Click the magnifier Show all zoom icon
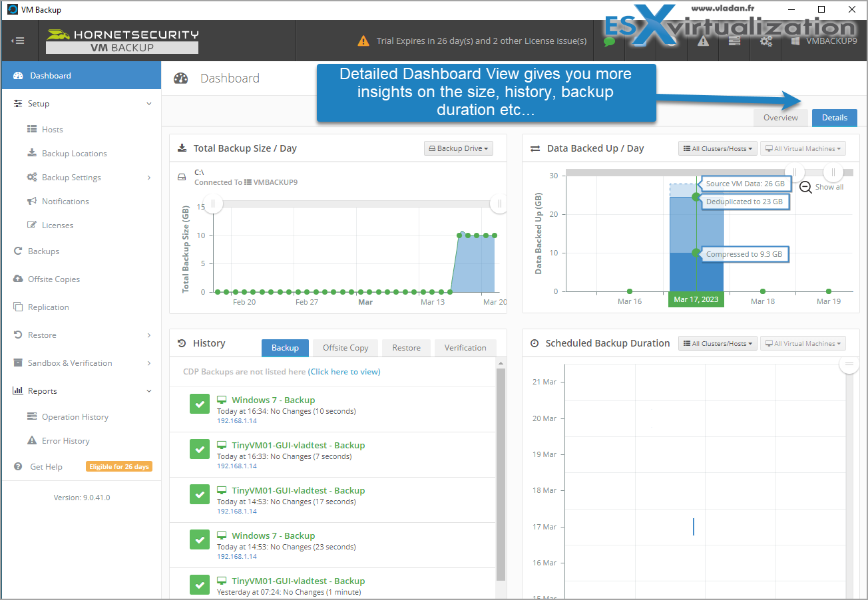This screenshot has height=600, width=868. coord(805,188)
